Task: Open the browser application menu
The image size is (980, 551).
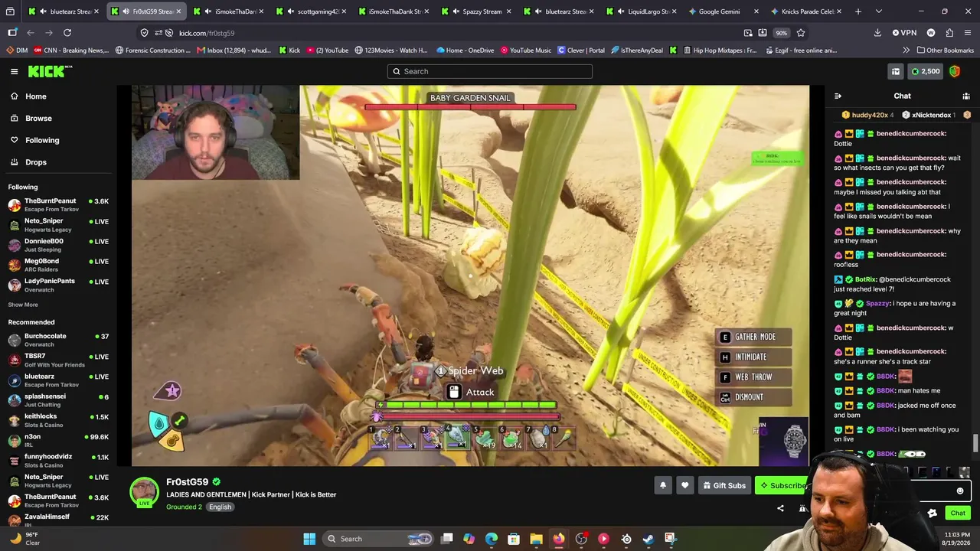Action: [968, 33]
